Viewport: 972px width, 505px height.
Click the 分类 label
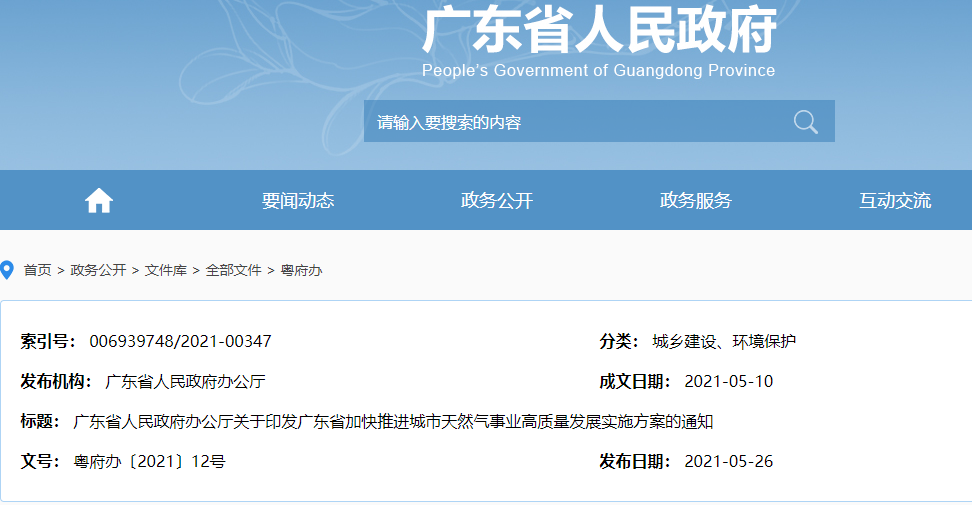click(619, 341)
